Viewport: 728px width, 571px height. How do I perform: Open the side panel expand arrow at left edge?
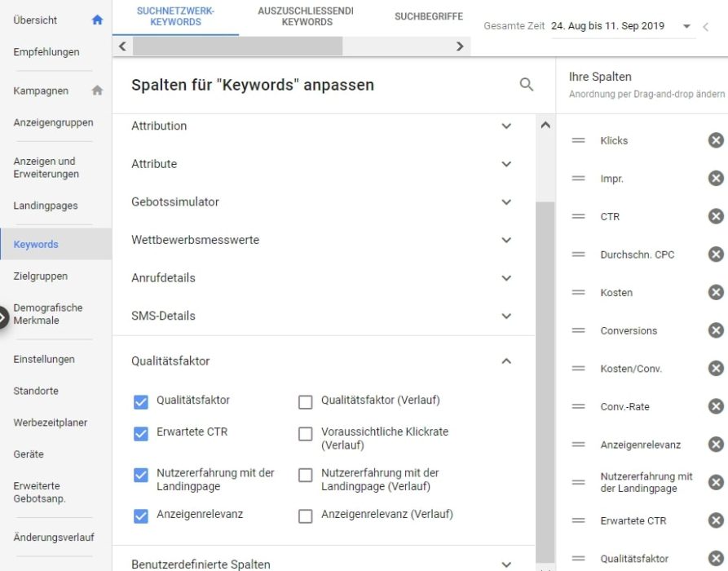point(2,318)
